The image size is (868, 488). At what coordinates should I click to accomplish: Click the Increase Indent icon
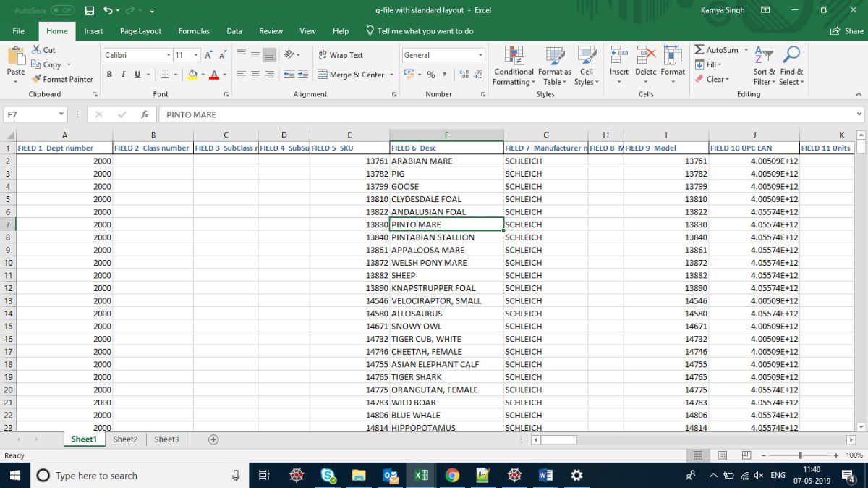click(303, 75)
